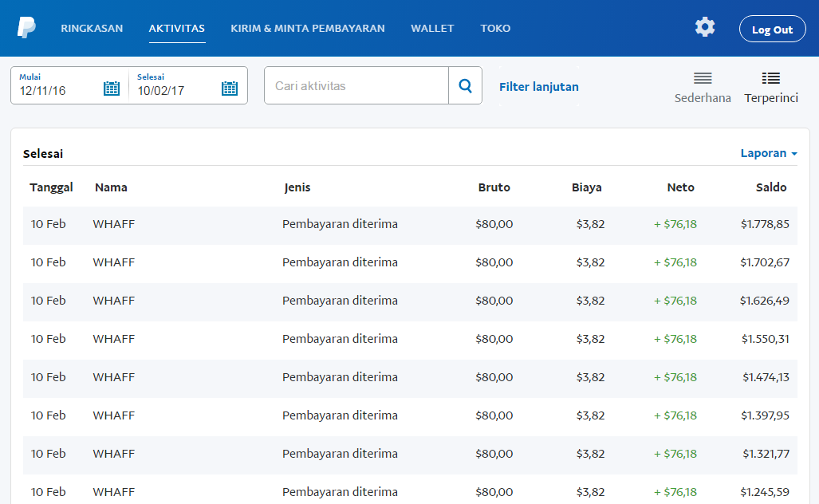Select the saldo value $1.778,85
This screenshot has height=504, width=819.
pos(765,224)
